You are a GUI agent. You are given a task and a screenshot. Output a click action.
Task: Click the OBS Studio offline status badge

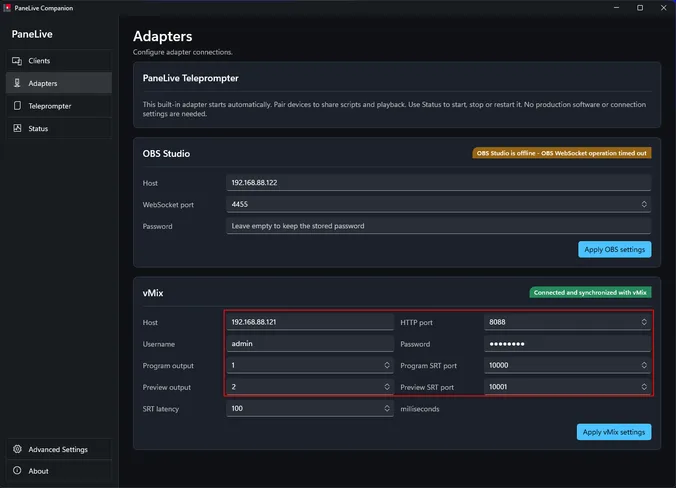pos(562,153)
